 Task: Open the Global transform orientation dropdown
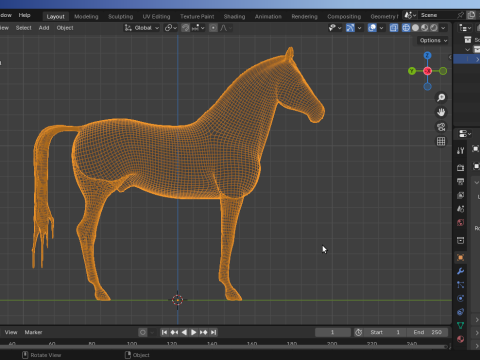click(142, 28)
